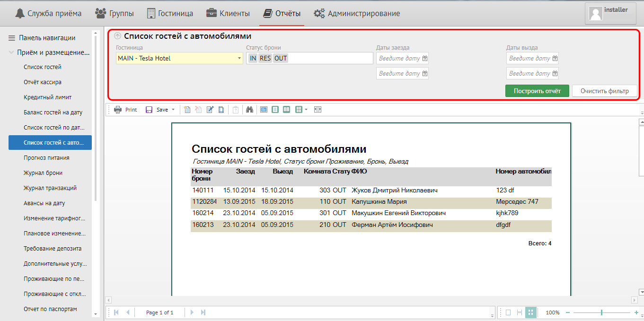Click the zoom slider handle
The image size is (644, 321).
pyautogui.click(x=601, y=312)
